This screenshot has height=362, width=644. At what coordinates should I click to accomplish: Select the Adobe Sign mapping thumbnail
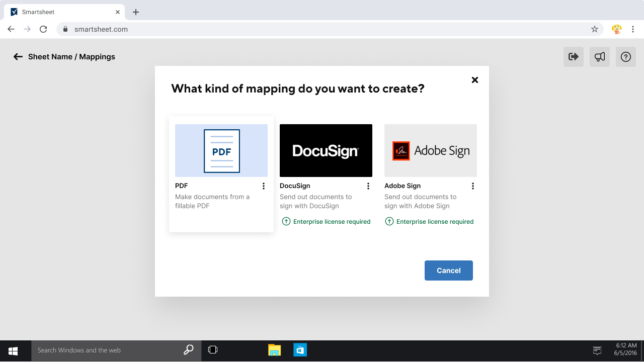click(x=431, y=150)
